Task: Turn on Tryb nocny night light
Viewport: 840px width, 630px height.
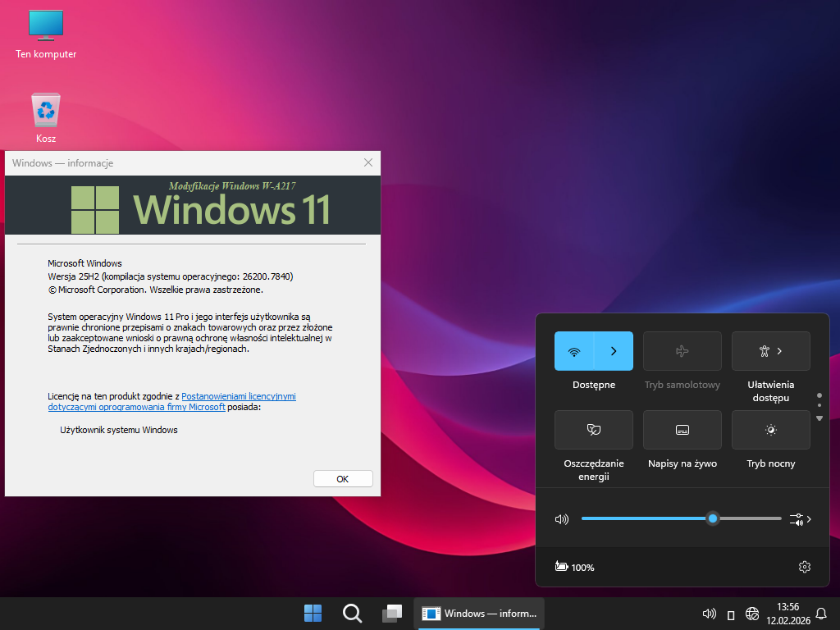Action: tap(771, 430)
